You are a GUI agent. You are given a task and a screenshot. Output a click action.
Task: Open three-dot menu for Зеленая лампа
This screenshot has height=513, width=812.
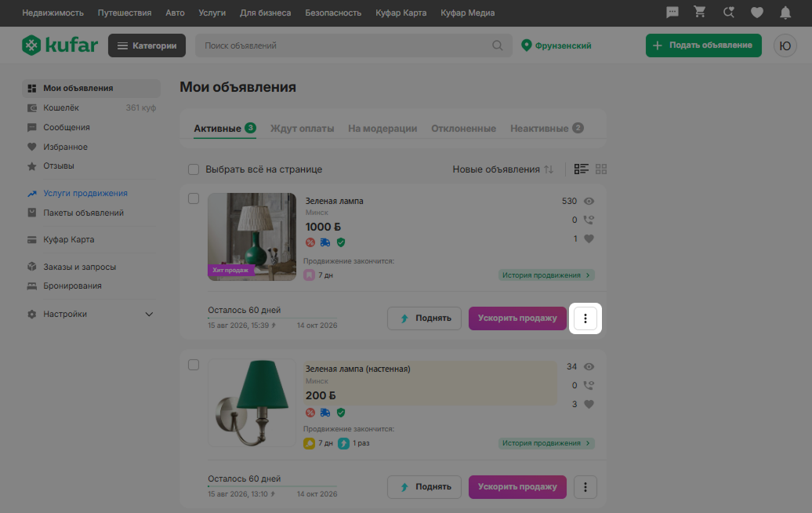click(x=585, y=318)
